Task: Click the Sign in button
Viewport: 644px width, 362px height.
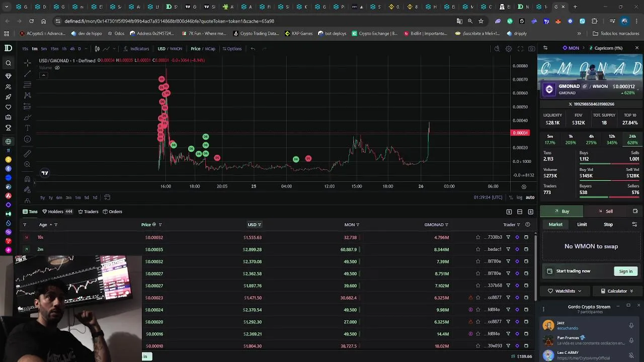Action: pyautogui.click(x=625, y=271)
